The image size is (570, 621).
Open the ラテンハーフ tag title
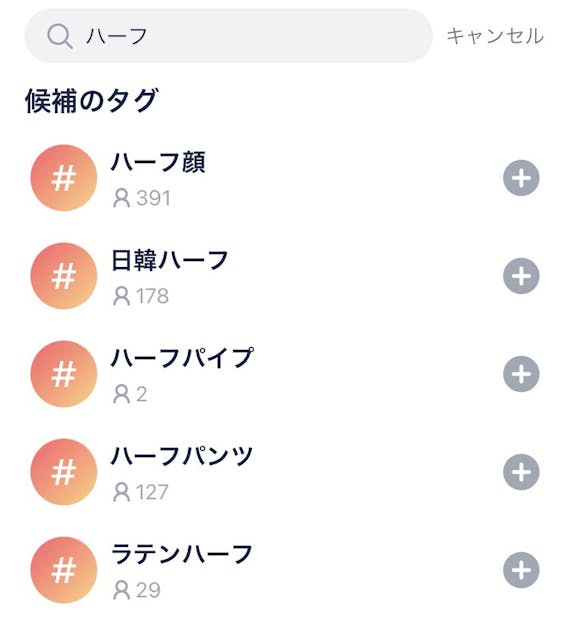(182, 554)
